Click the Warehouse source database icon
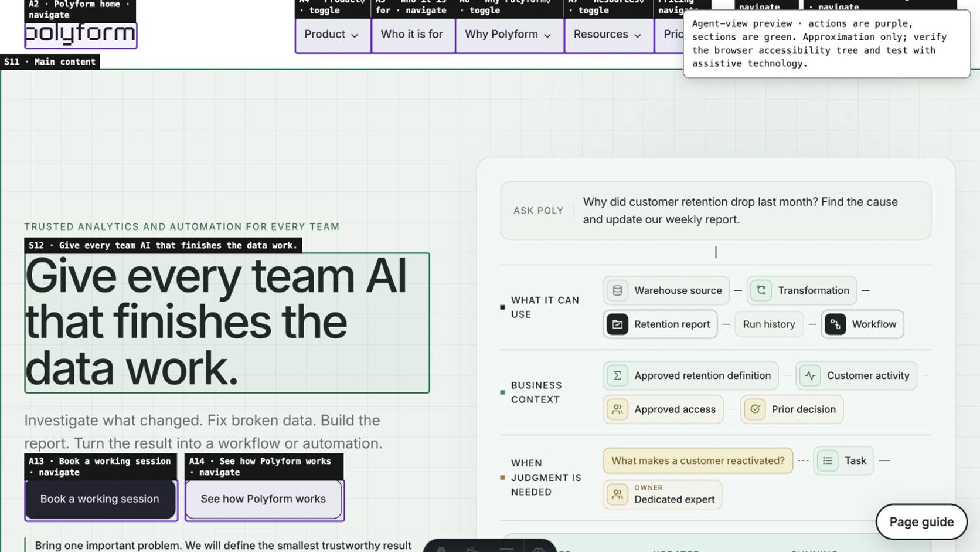Image resolution: width=980 pixels, height=552 pixels. 617,290
